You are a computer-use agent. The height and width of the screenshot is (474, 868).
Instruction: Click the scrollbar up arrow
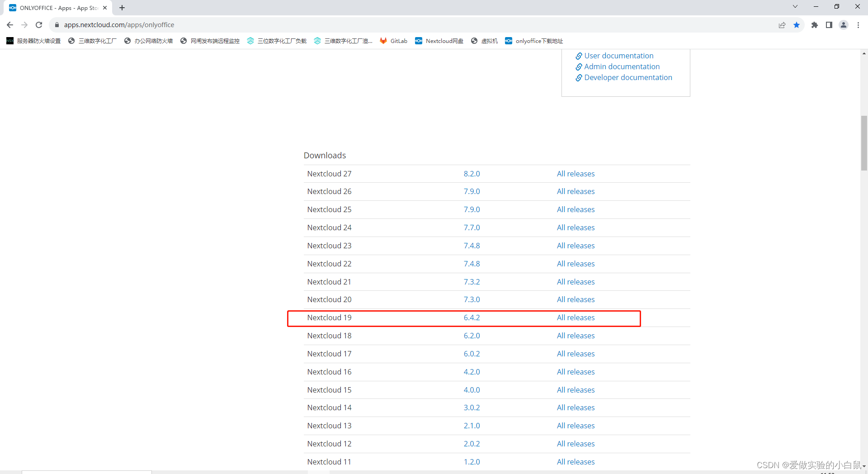[864, 53]
